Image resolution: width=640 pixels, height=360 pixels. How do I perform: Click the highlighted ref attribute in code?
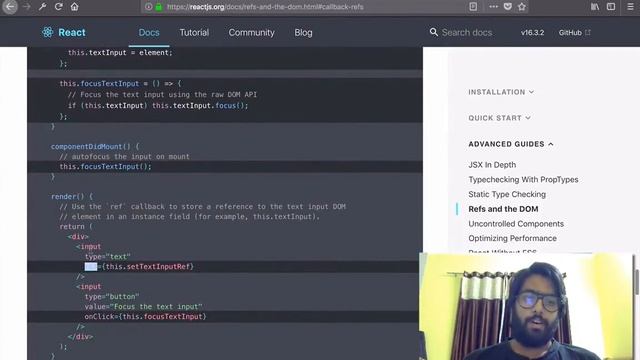91,267
